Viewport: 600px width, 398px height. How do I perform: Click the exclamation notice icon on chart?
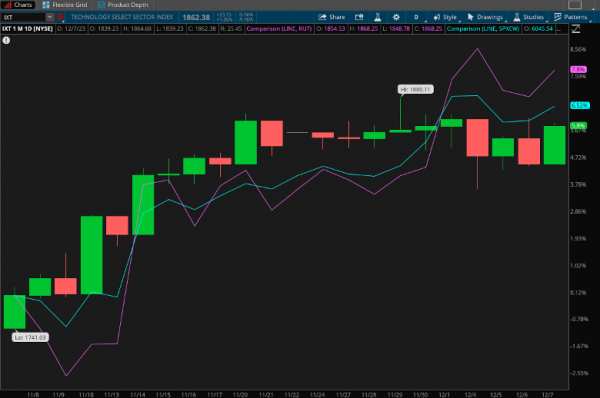coord(7,40)
